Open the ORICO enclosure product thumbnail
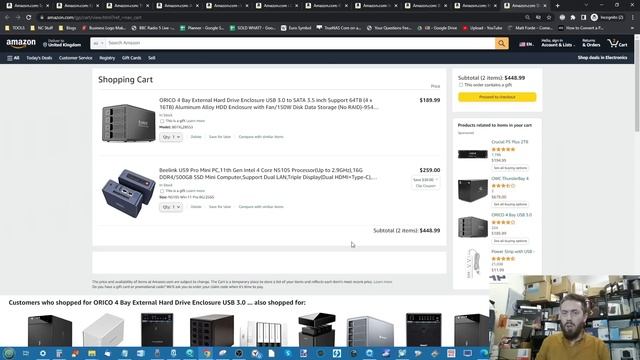The height and width of the screenshot is (360, 640). 128,122
